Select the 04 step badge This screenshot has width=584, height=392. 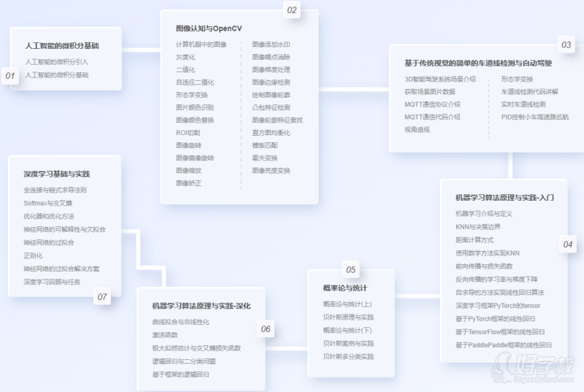pos(567,245)
